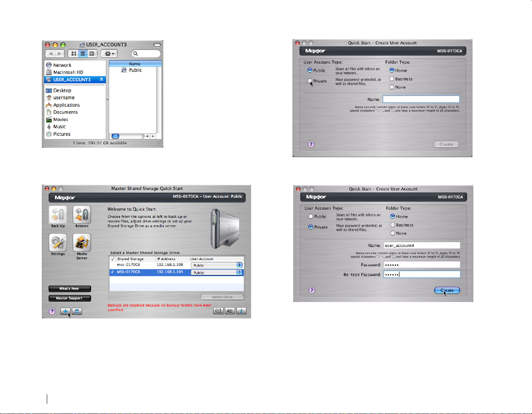Screen dimensions: 532x414
Task: Choose Business folder type in the user_account4 dialog
Action: coord(393,225)
